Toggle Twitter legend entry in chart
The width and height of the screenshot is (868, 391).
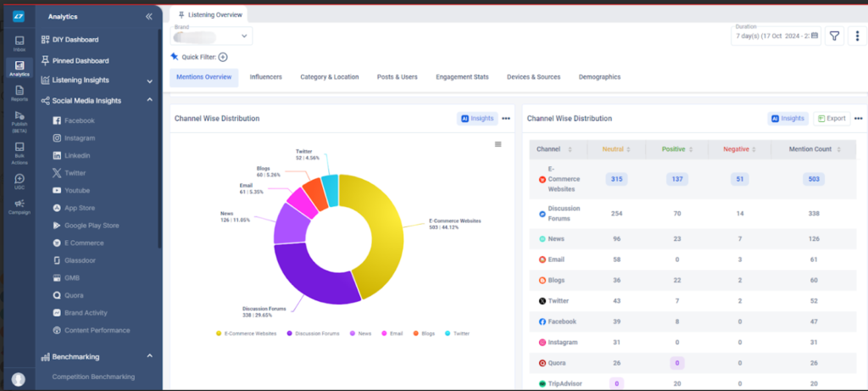(457, 334)
